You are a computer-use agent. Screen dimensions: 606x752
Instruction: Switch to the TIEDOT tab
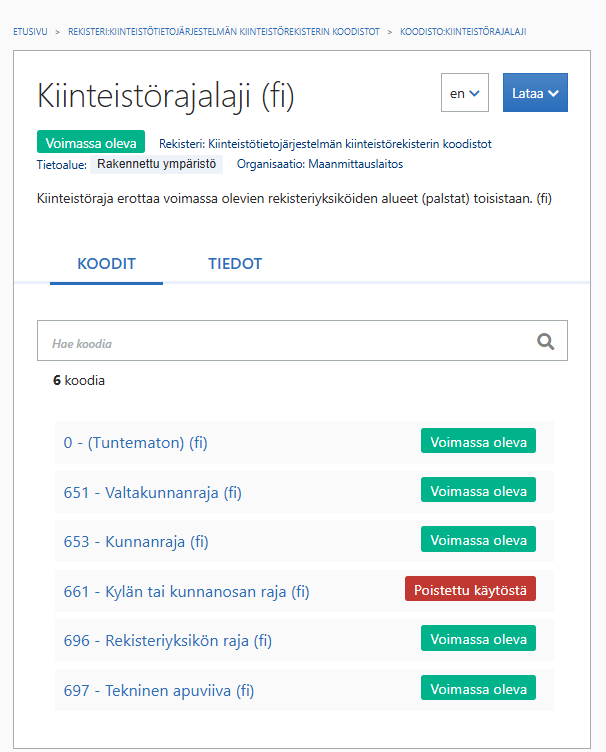click(235, 264)
